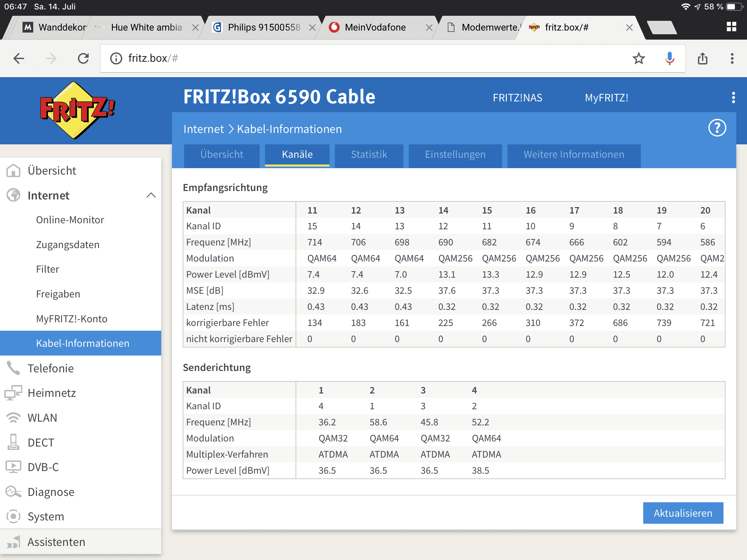This screenshot has height=560, width=747.
Task: Open Heimnetz network section
Action: 52,392
